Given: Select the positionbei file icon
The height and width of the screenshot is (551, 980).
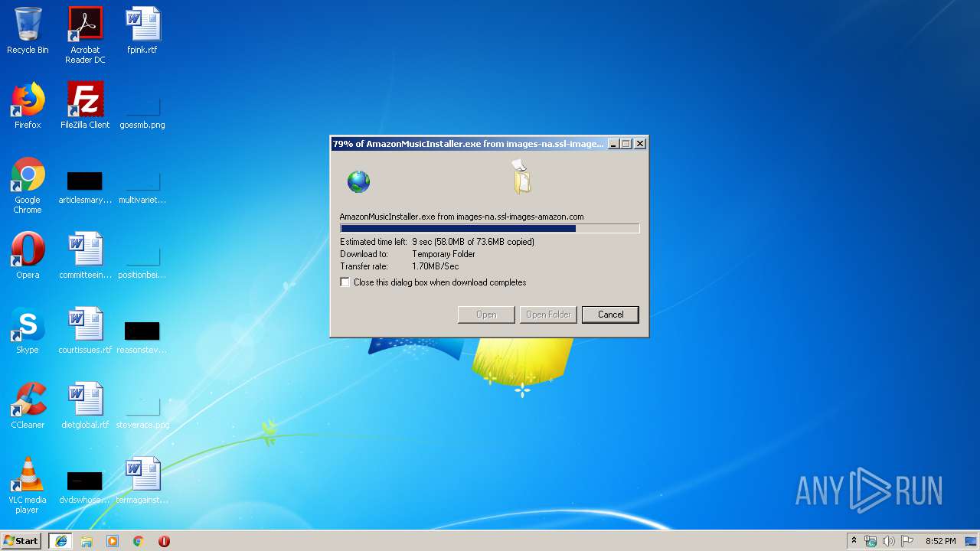Looking at the screenshot, I should tap(142, 262).
